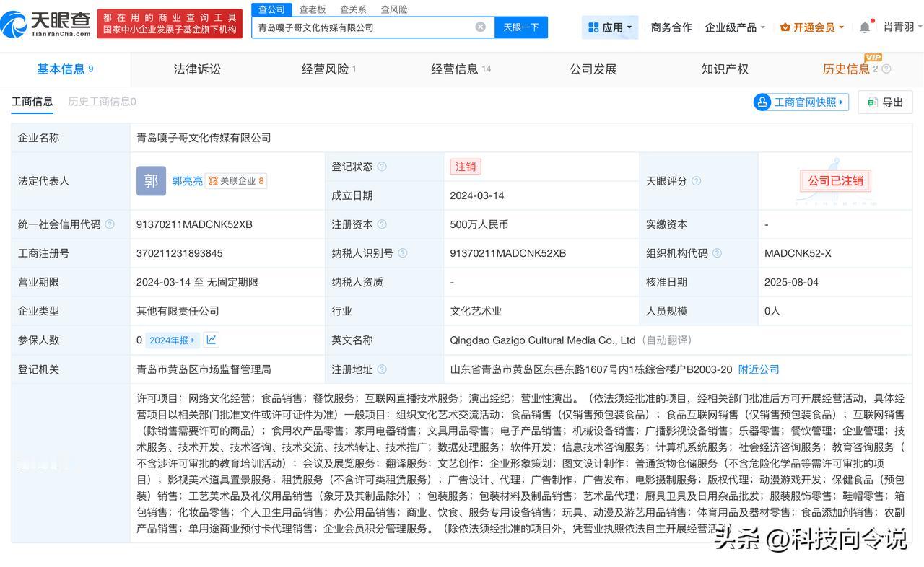Select the 工商信息 sub-tab
The image size is (924, 567).
coord(32,102)
